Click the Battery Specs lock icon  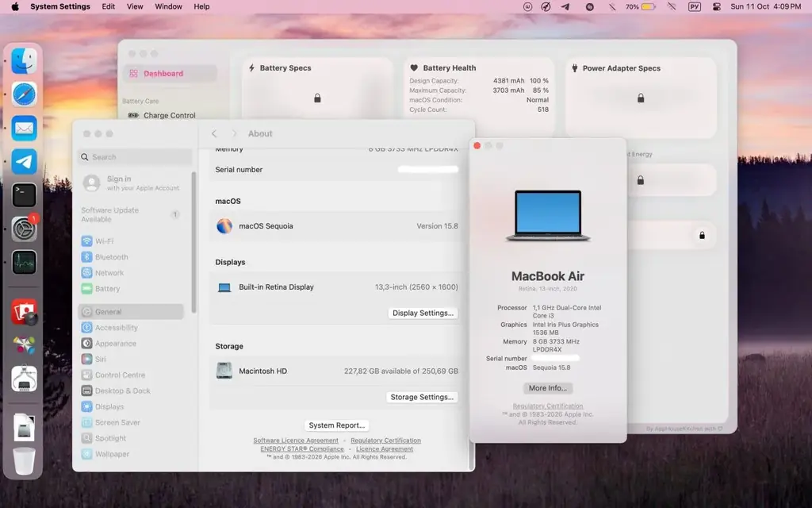(x=317, y=98)
